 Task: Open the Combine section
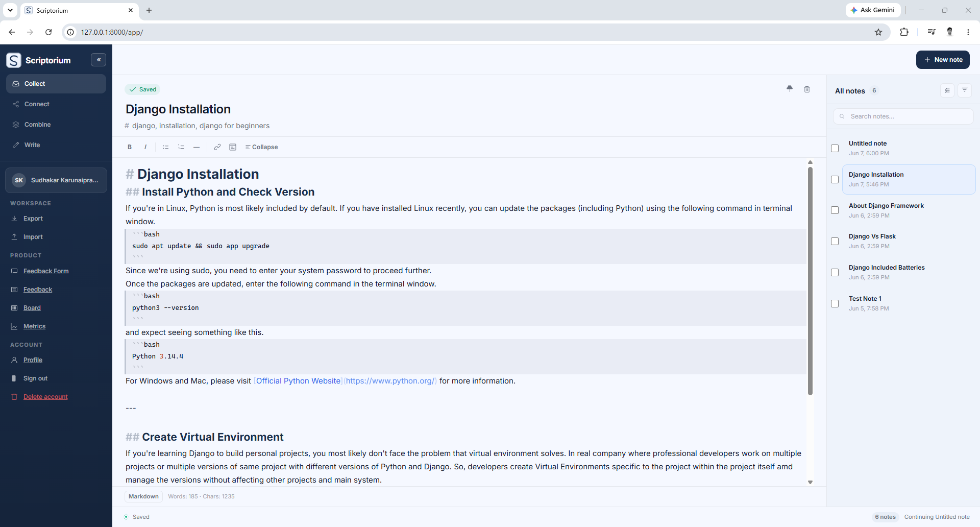tap(56, 125)
